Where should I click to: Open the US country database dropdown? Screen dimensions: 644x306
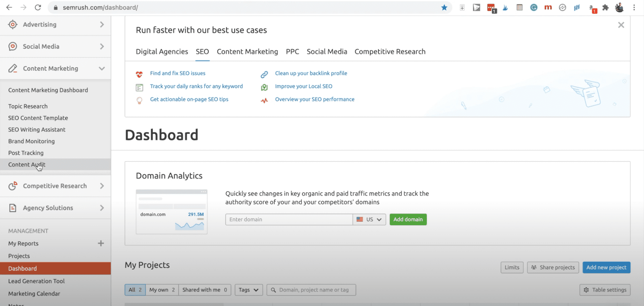(x=369, y=220)
